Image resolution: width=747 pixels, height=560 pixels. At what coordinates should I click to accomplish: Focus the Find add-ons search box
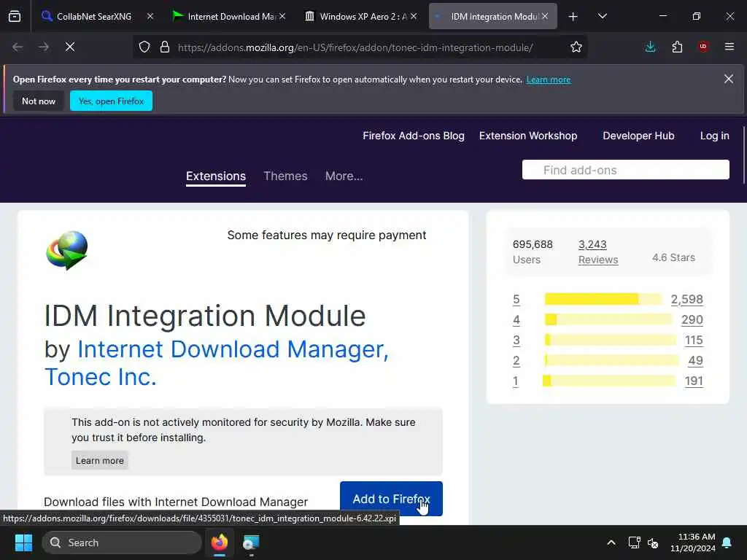tap(625, 170)
